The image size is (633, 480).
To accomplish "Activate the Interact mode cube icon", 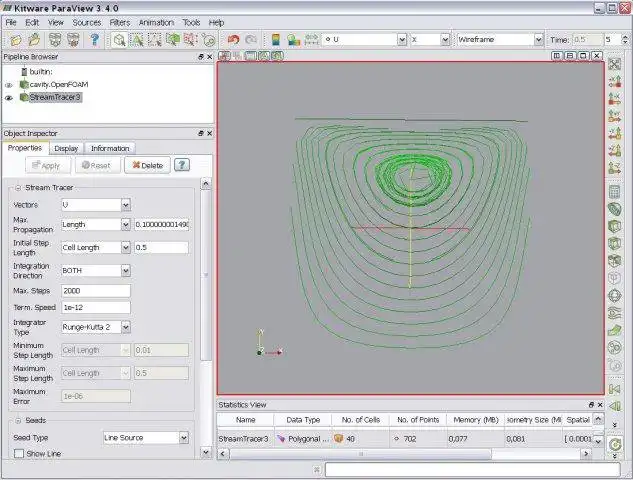I will pos(119,40).
